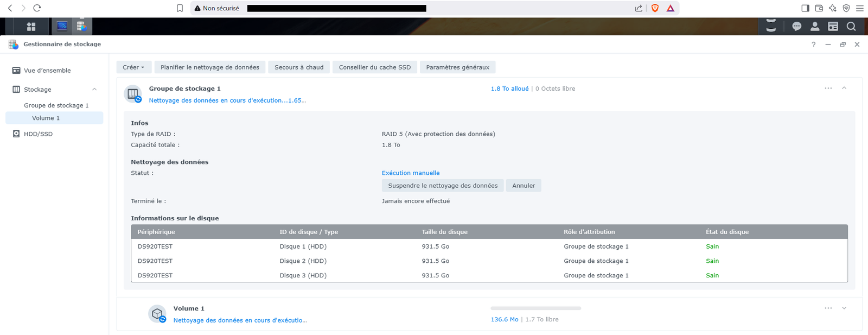The width and height of the screenshot is (868, 335).
Task: Click Planifier le nettoyage de données
Action: [210, 67]
